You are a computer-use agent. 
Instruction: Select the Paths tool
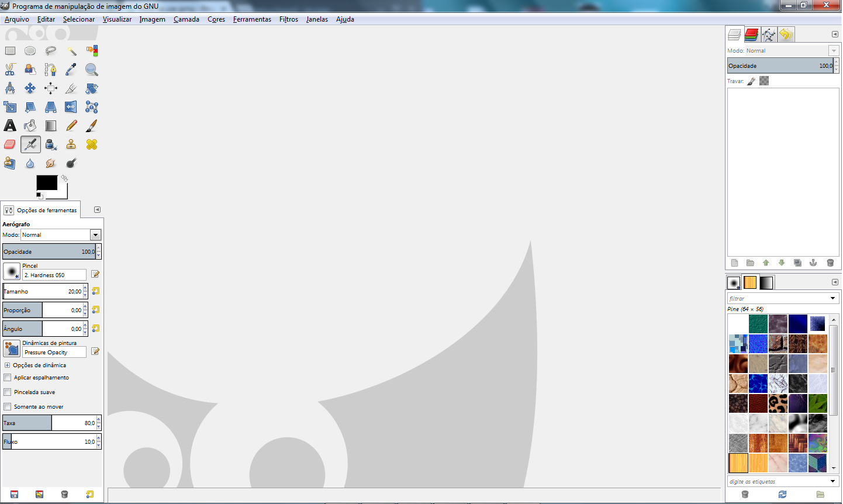pyautogui.click(x=51, y=70)
